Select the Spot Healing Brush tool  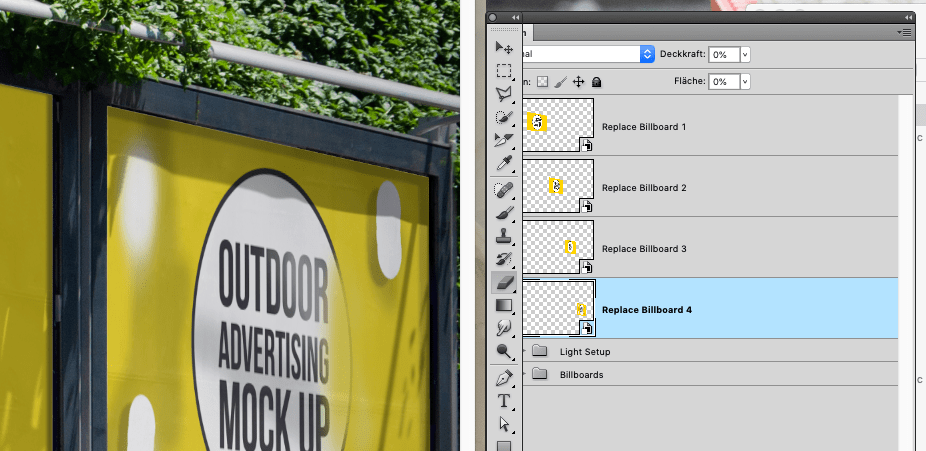[x=504, y=190]
